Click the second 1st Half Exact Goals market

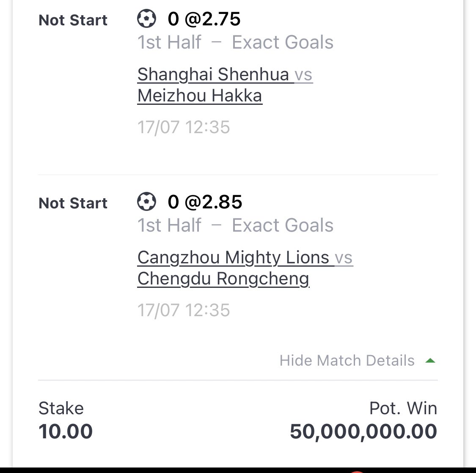tap(235, 225)
